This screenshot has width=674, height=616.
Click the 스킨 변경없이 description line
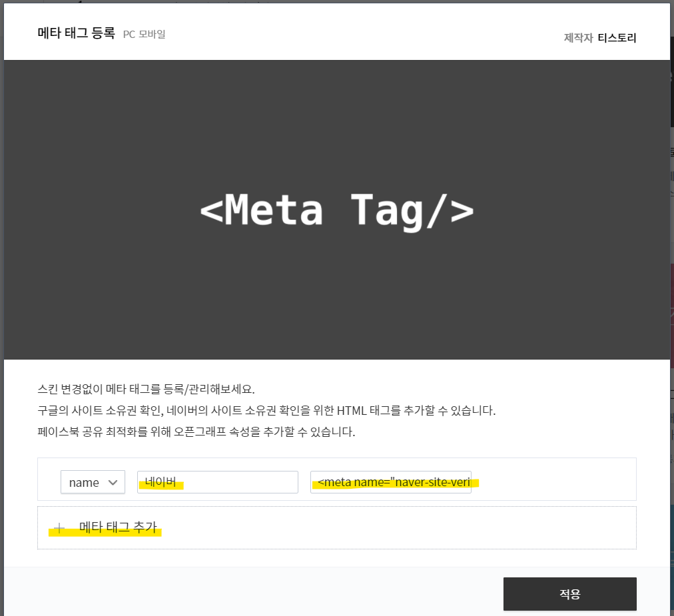tap(146, 389)
